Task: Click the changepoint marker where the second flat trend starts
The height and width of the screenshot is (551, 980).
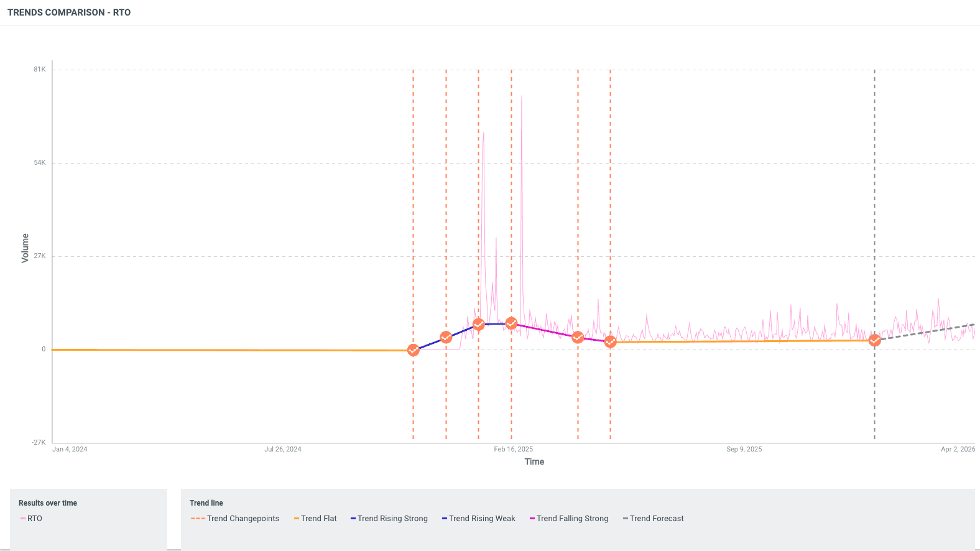Action: click(x=610, y=342)
